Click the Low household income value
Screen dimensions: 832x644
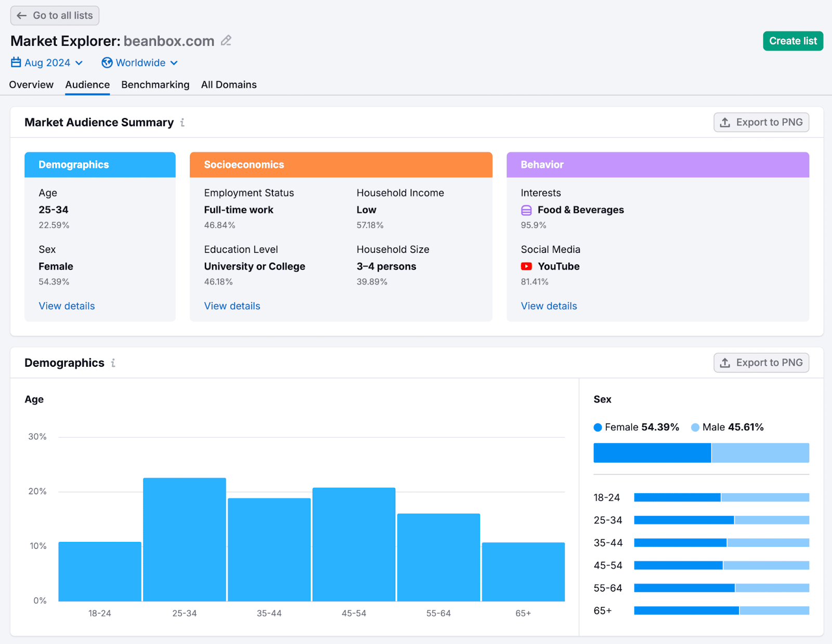click(x=367, y=210)
